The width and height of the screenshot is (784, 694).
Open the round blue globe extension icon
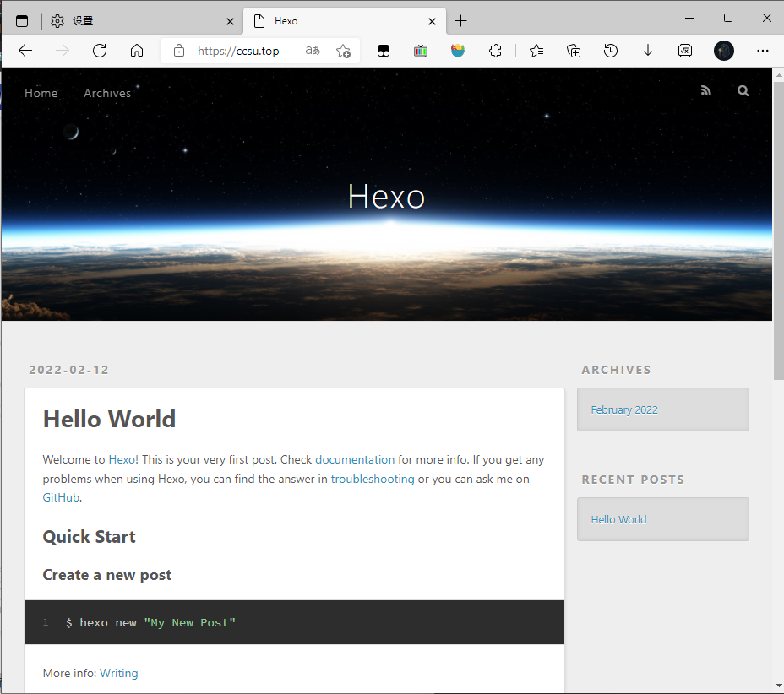pos(458,51)
